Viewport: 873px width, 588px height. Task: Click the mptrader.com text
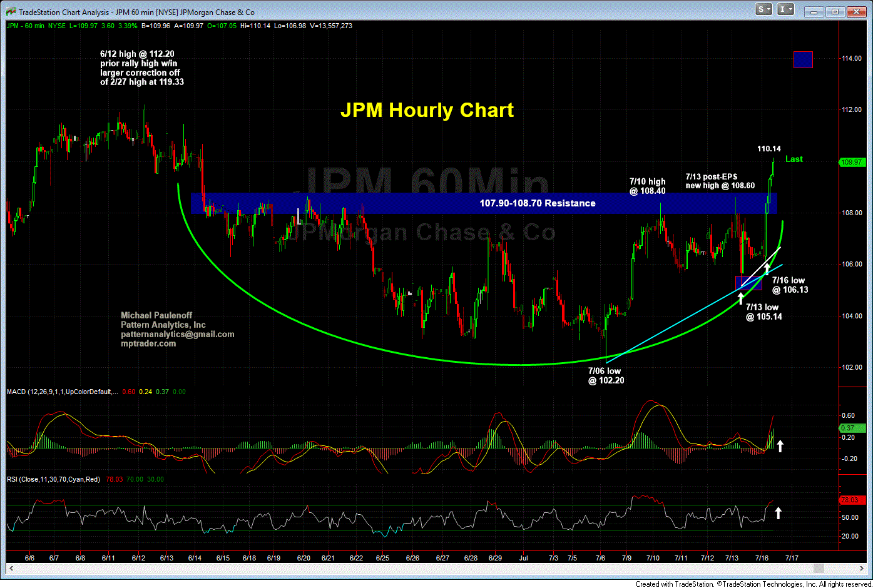click(148, 343)
